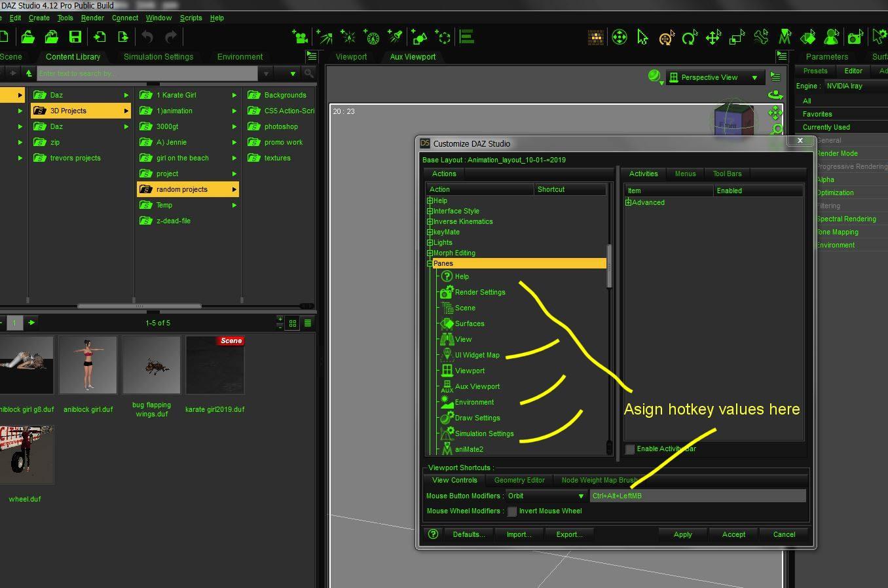This screenshot has height=588, width=888.
Task: Open a file with the folder toolbar icon
Action: coord(28,37)
